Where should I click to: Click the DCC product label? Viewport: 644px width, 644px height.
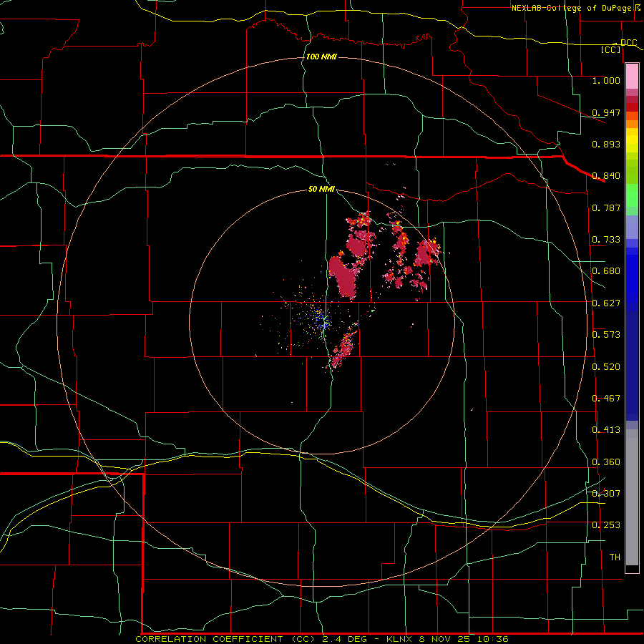[628, 42]
